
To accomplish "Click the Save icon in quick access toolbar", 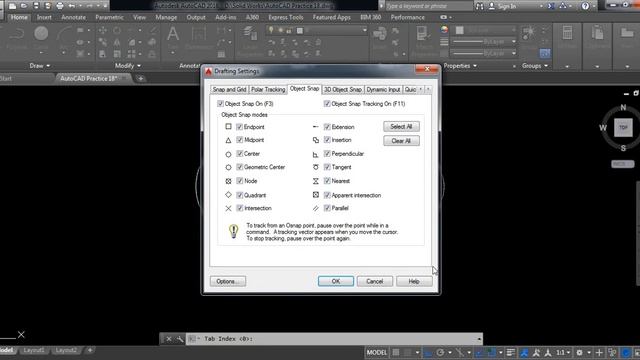I will [36, 6].
